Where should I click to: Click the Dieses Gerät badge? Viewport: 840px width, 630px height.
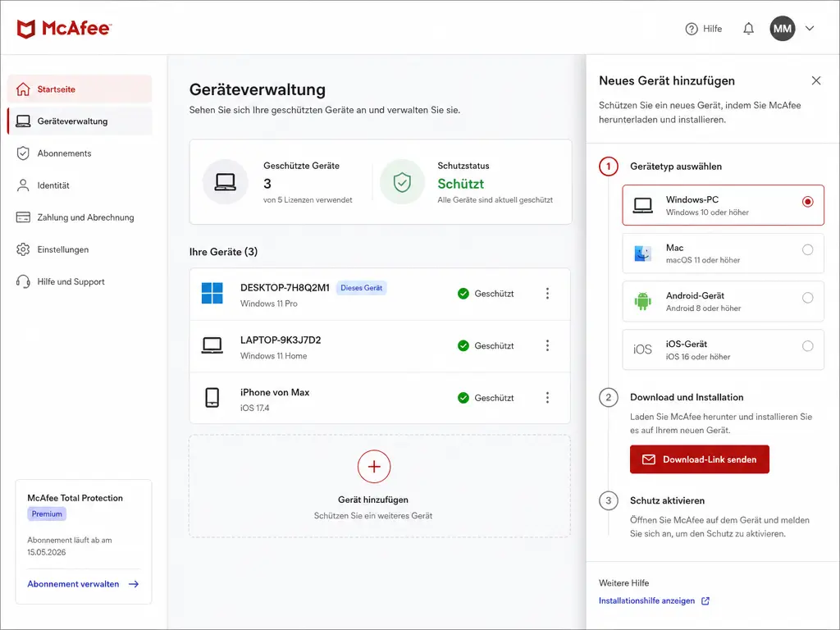pyautogui.click(x=362, y=288)
